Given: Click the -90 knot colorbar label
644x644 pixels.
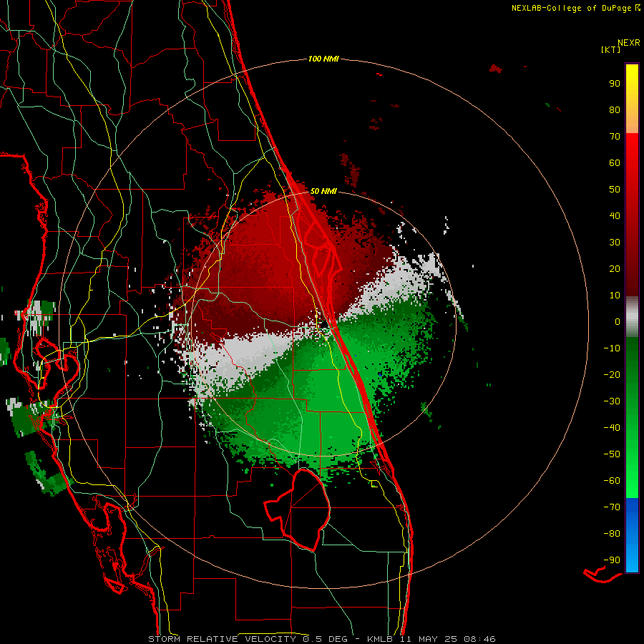Looking at the screenshot, I should pyautogui.click(x=612, y=560).
